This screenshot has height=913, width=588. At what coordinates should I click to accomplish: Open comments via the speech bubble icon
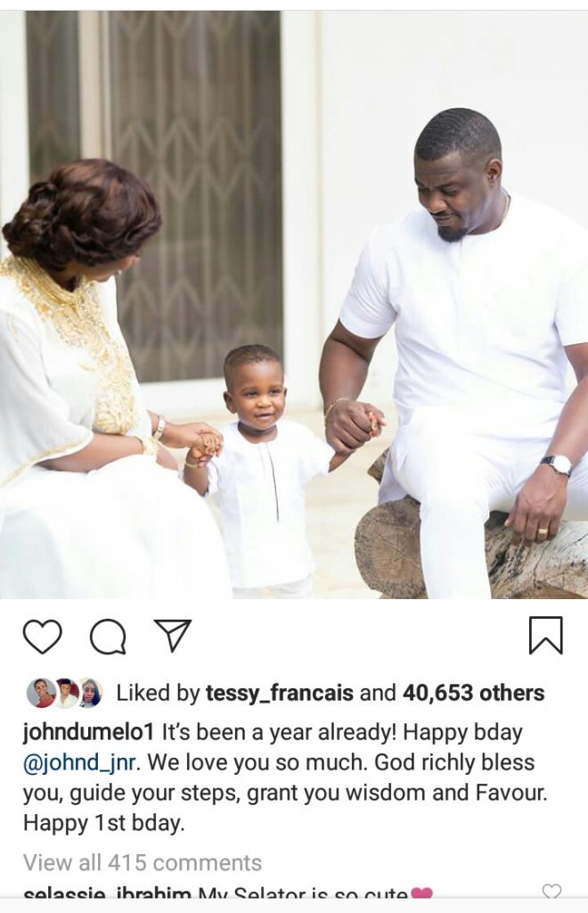click(x=108, y=637)
